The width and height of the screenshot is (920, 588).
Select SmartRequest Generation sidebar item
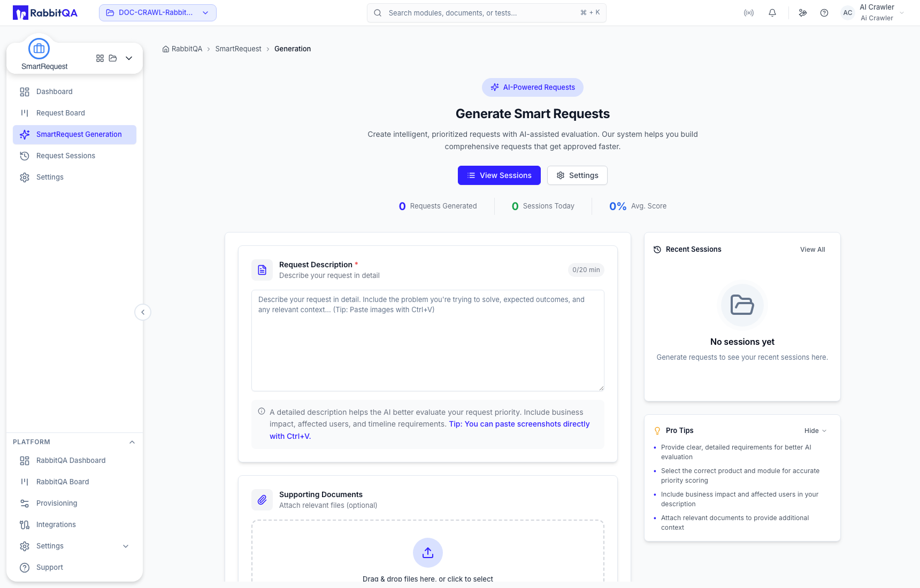tap(74, 135)
